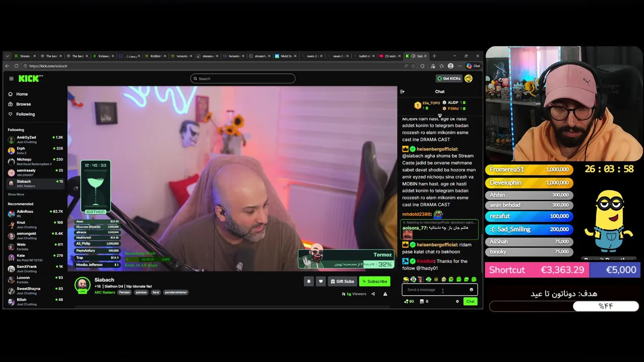
Task: Click the persianstreamer tag
Action: click(176, 292)
